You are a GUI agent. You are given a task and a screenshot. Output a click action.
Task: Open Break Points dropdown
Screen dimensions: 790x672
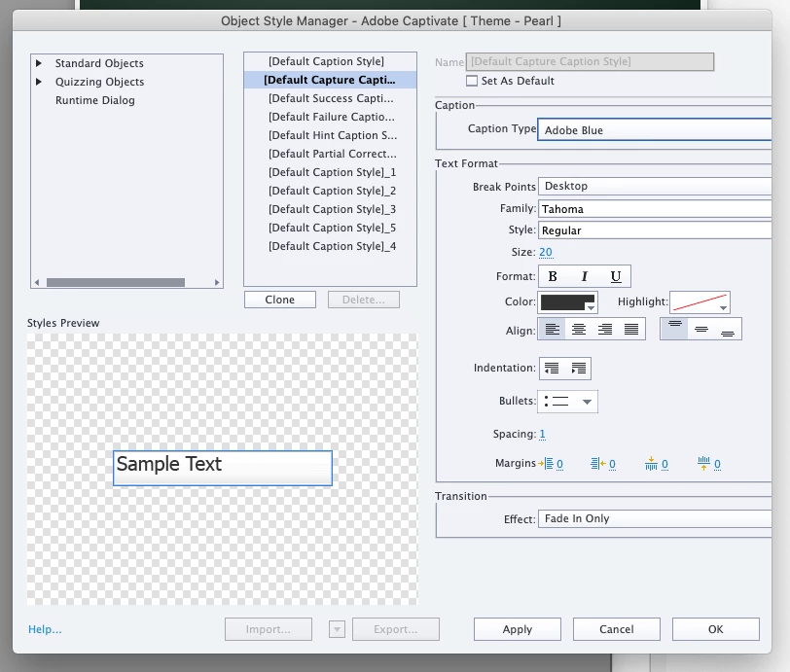[x=655, y=186]
